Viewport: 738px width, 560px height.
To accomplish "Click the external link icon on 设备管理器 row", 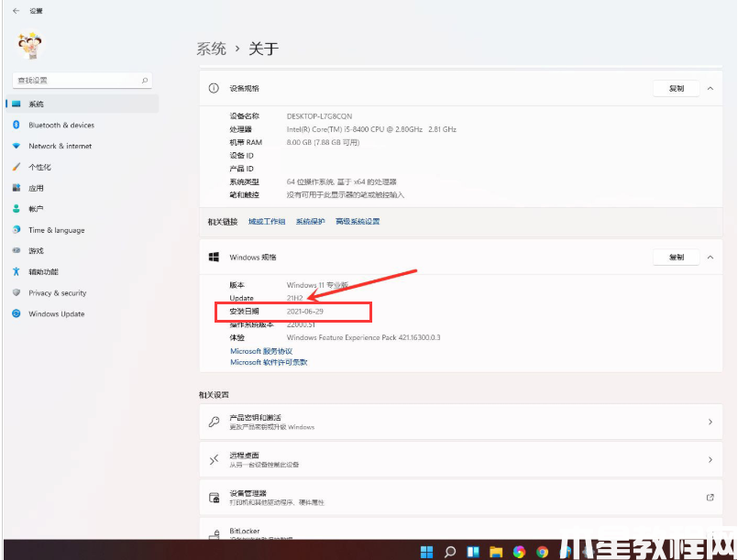I will (x=710, y=498).
